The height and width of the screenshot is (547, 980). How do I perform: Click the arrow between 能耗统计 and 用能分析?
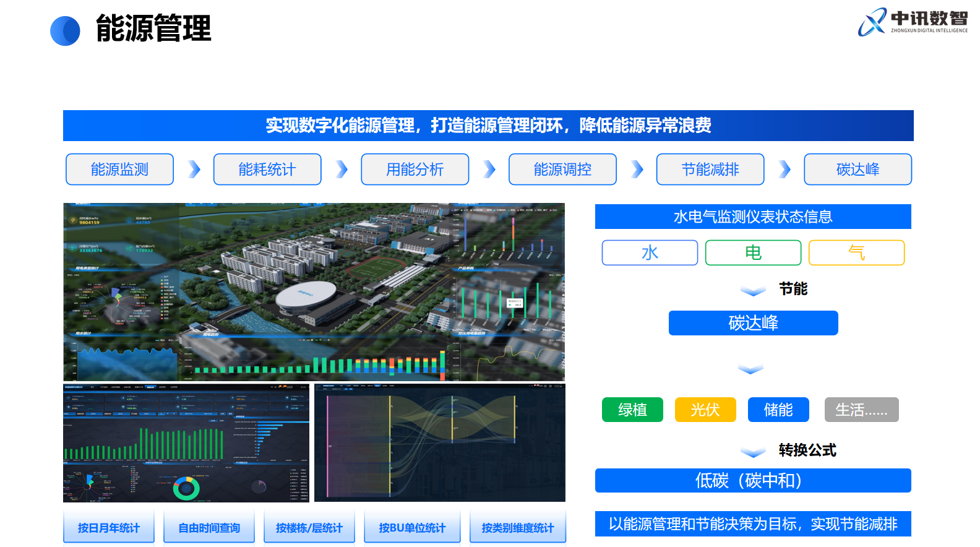[x=342, y=170]
